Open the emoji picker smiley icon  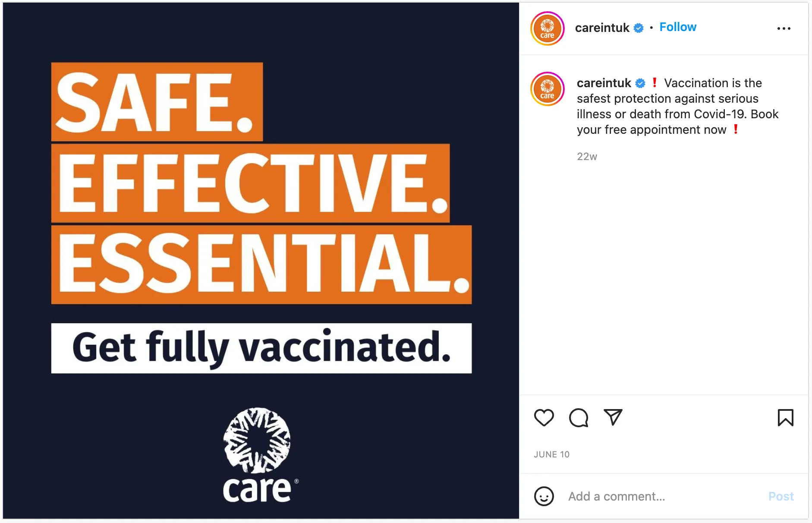[544, 496]
